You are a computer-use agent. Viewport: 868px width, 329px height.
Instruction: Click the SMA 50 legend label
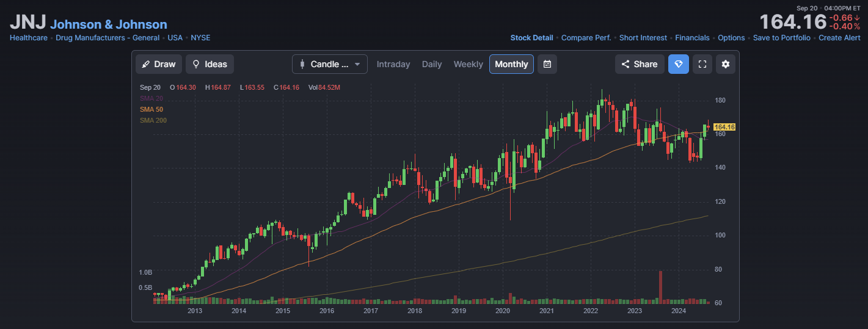(x=151, y=109)
